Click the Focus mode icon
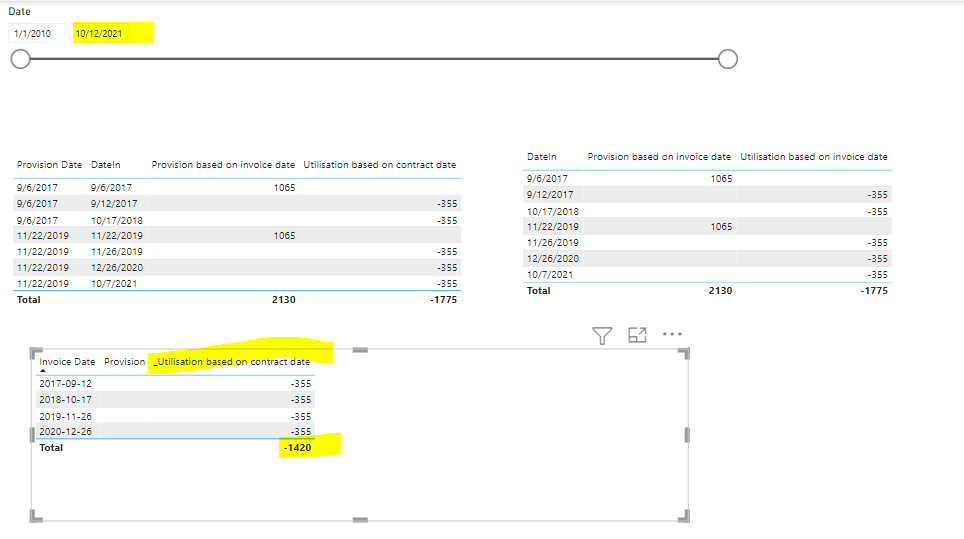This screenshot has height=539, width=964. click(x=637, y=335)
